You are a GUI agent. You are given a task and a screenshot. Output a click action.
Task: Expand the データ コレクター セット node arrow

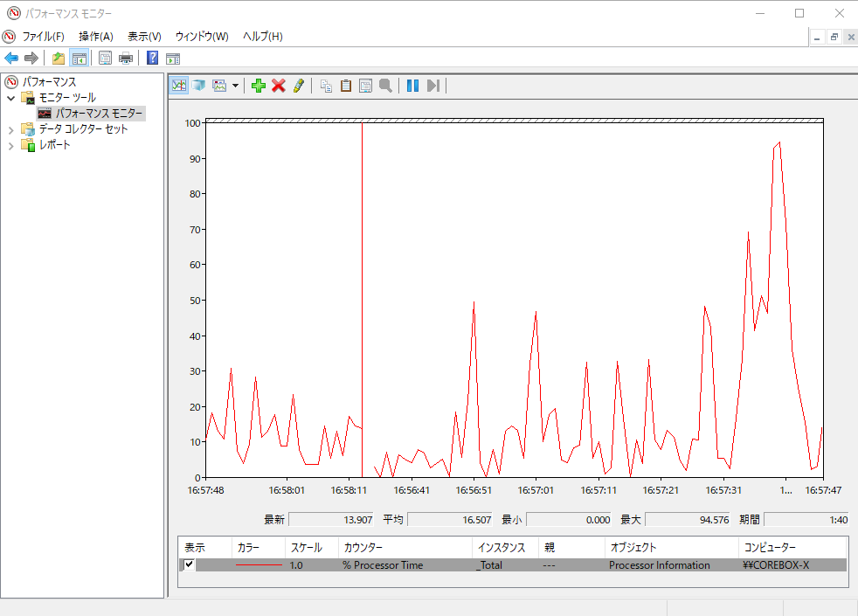pyautogui.click(x=11, y=129)
